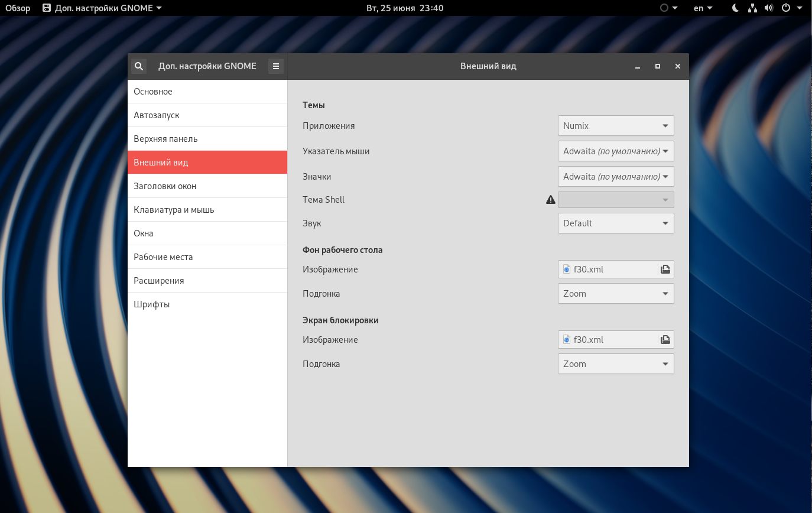Open the network icon in system tray
Viewport: 812px width, 513px height.
pyautogui.click(x=752, y=8)
